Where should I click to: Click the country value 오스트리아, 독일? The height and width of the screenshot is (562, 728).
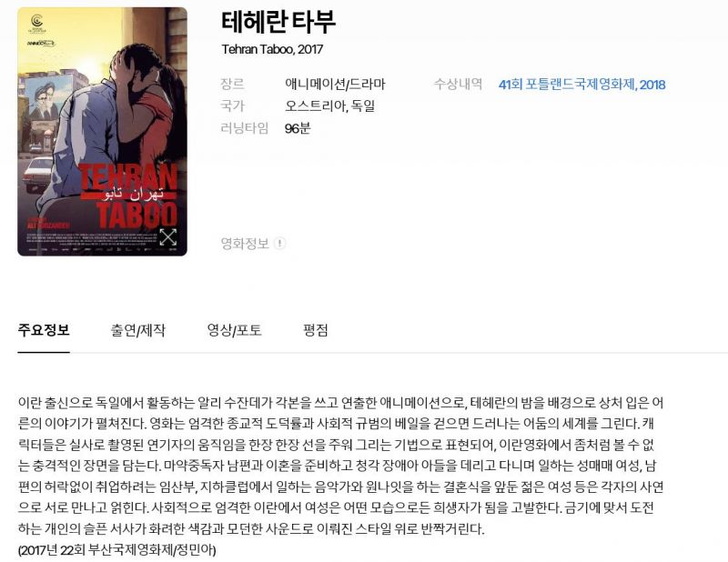tap(329, 106)
